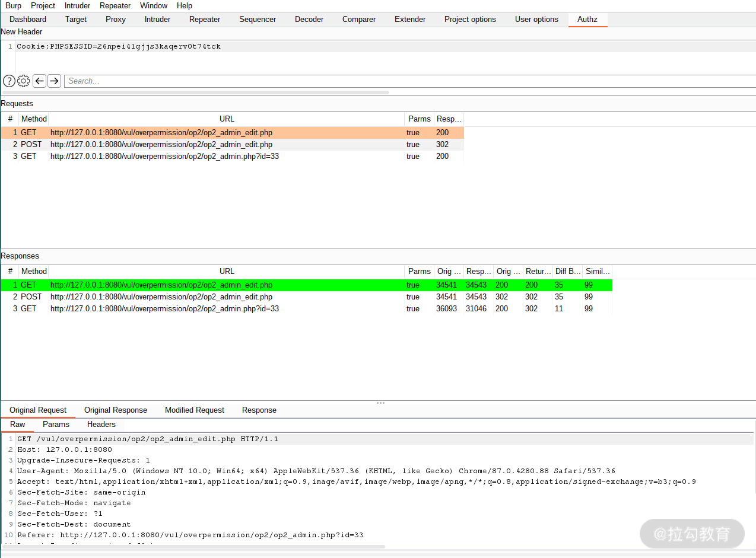The image size is (756, 558).
Task: Open the help question mark icon
Action: click(x=9, y=81)
